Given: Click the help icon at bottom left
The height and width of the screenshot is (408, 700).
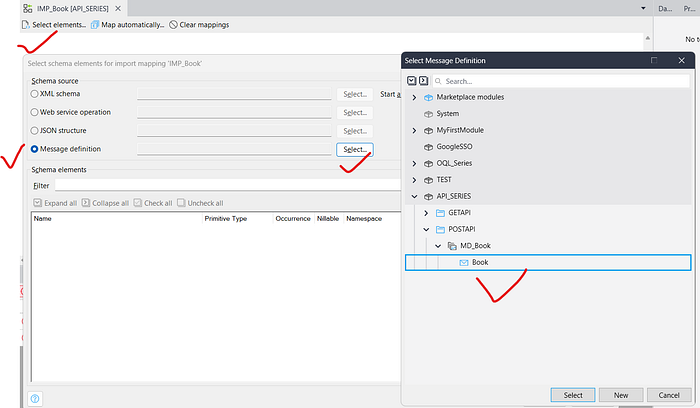Looking at the screenshot, I should 35,398.
